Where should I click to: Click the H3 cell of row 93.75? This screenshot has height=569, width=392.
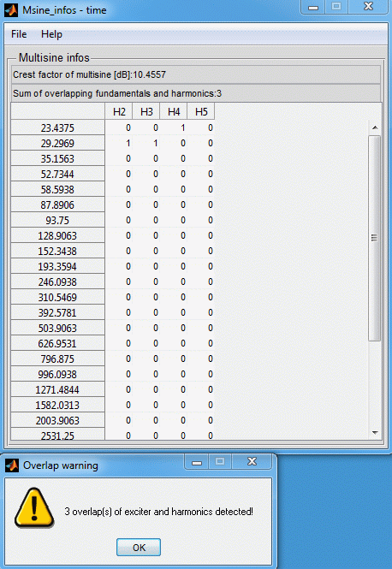tap(146, 220)
